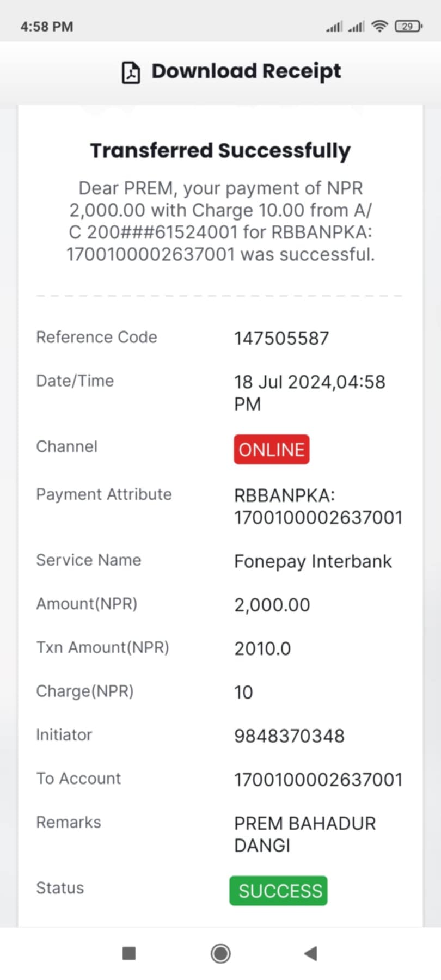
Task: Tap the Txn Amount value 2010.0
Action: click(262, 648)
